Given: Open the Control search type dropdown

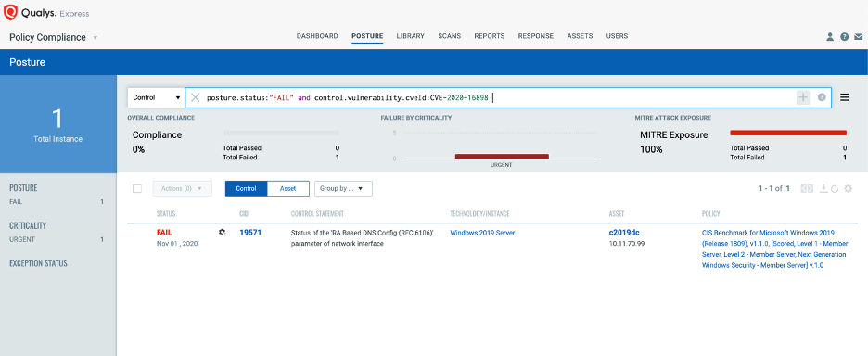Looking at the screenshot, I should [156, 97].
